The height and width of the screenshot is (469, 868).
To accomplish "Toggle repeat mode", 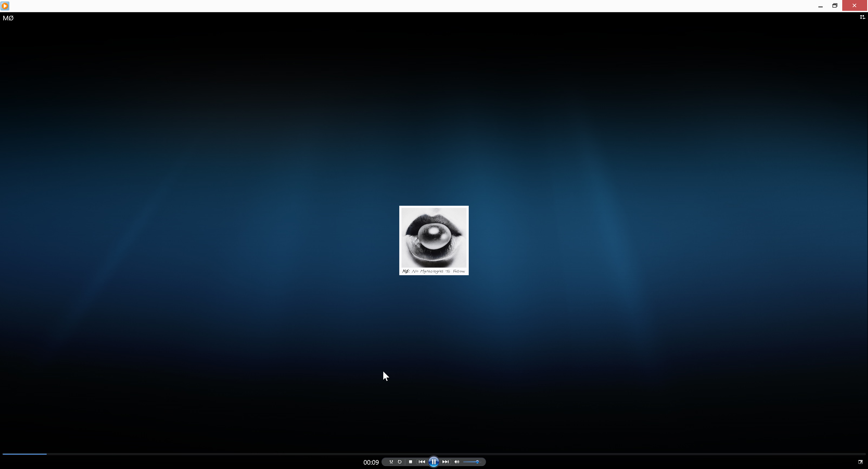I will (x=400, y=462).
